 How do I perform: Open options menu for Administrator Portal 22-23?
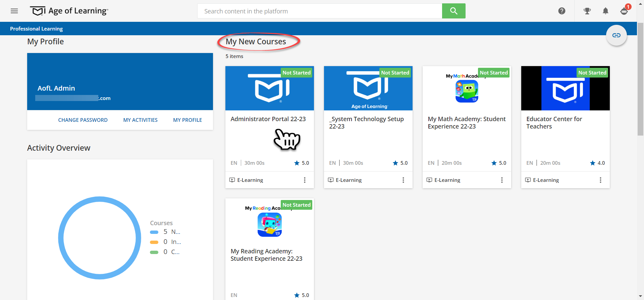click(305, 180)
